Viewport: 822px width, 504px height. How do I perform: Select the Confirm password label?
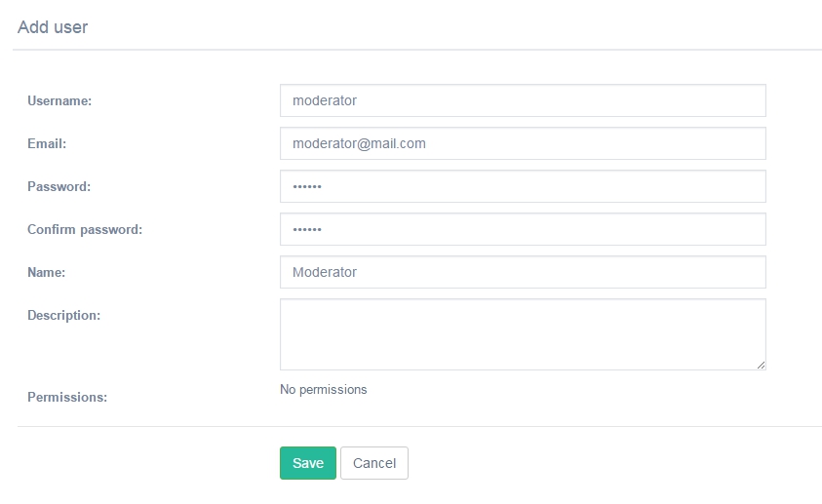click(x=85, y=230)
